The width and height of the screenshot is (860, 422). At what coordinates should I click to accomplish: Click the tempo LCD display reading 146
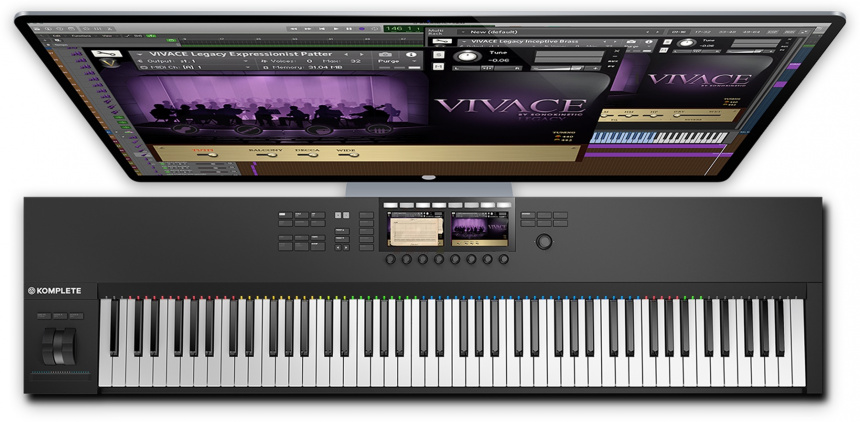405,28
